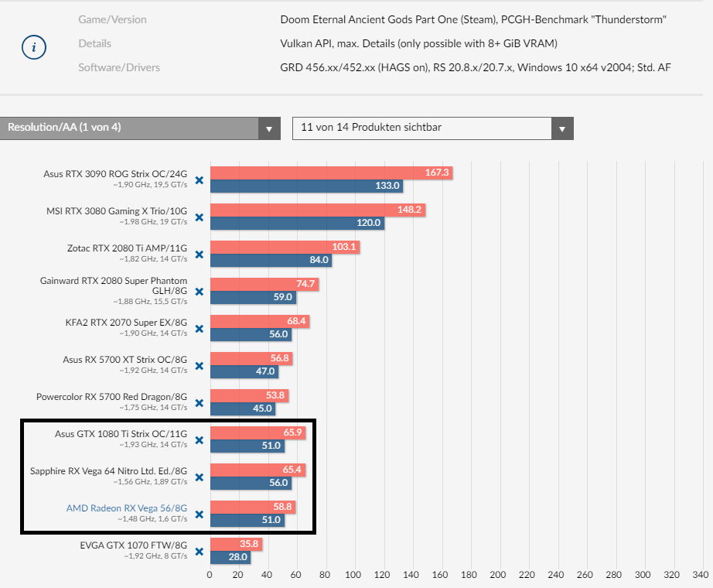Remove Asus RX 5700 XT Strix row
Screen dimensions: 713x588
pyautogui.click(x=200, y=366)
